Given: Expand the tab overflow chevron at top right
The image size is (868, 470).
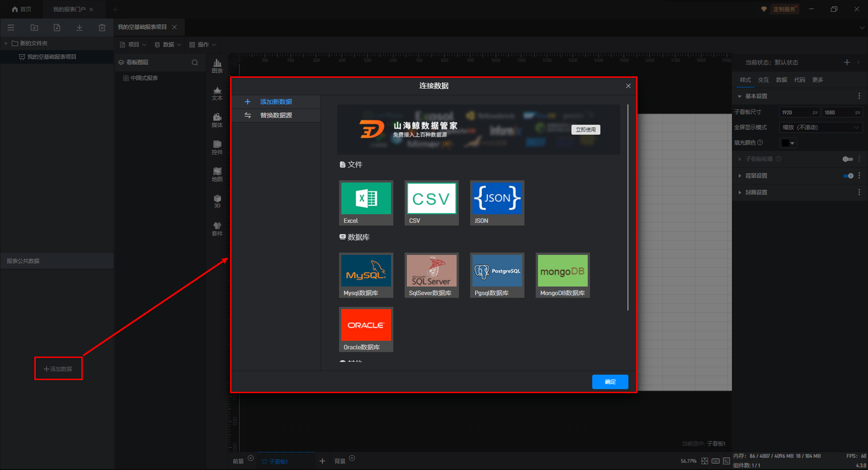Looking at the screenshot, I should click(x=862, y=28).
